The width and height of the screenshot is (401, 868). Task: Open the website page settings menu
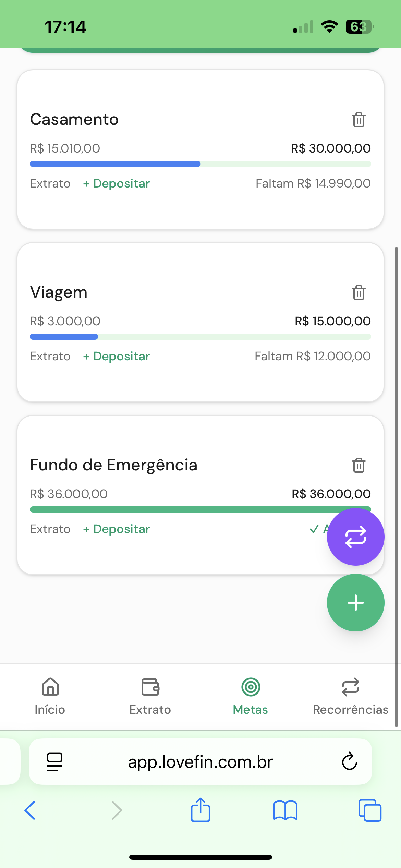coord(54,761)
